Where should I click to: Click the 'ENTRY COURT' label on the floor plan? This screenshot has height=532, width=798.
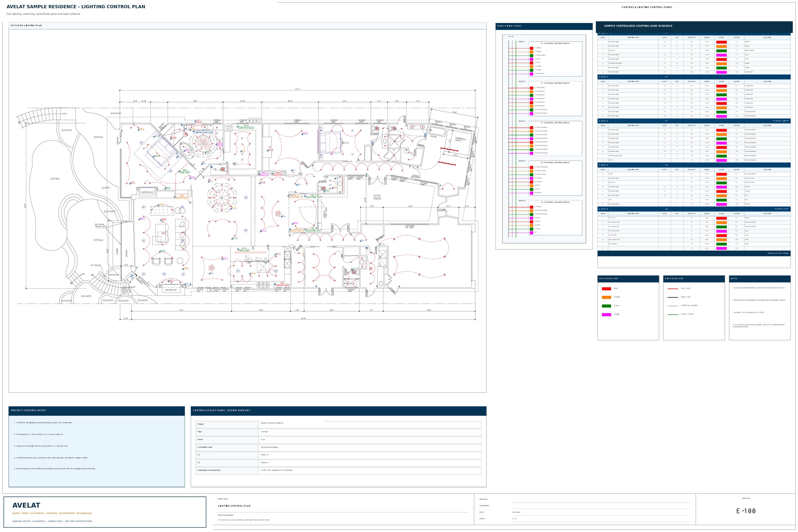[x=377, y=197]
